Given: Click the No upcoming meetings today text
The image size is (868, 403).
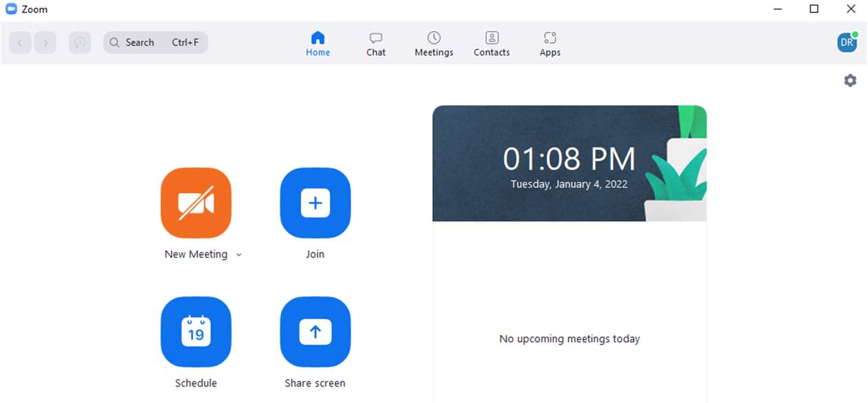Looking at the screenshot, I should [570, 338].
